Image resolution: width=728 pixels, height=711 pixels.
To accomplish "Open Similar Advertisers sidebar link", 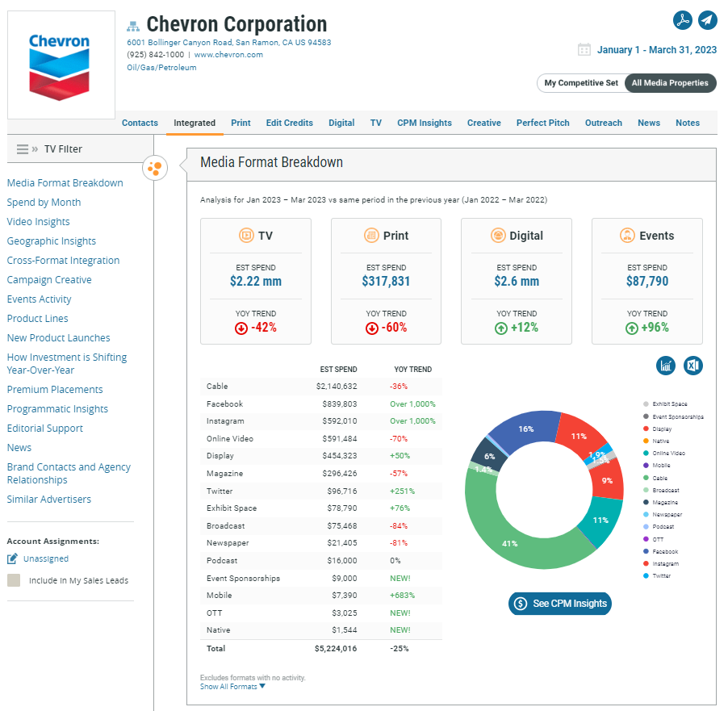I will tap(48, 500).
